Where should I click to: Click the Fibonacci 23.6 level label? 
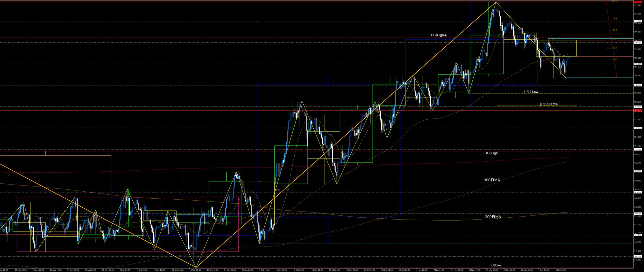point(615,59)
